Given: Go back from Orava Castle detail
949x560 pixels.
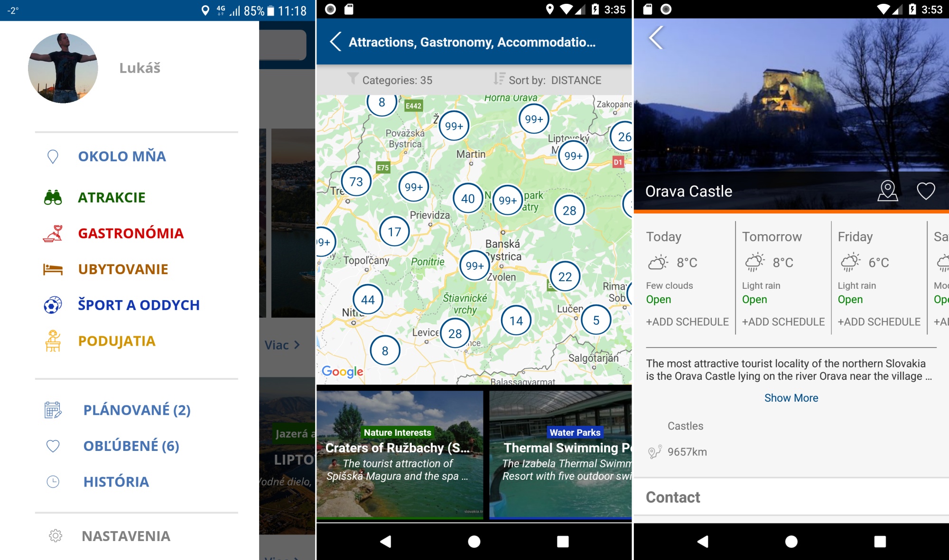Looking at the screenshot, I should pos(656,38).
